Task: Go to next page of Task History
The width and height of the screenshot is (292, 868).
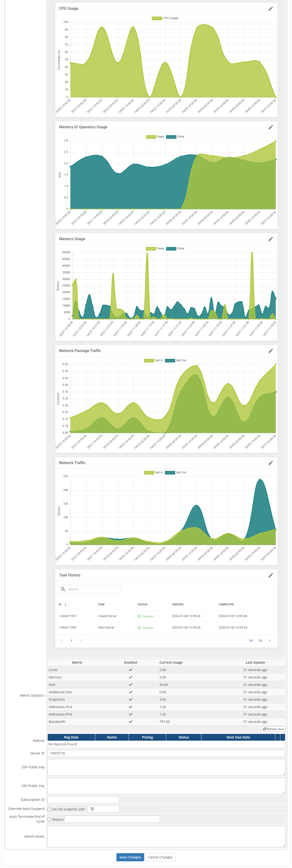Action: point(81,640)
